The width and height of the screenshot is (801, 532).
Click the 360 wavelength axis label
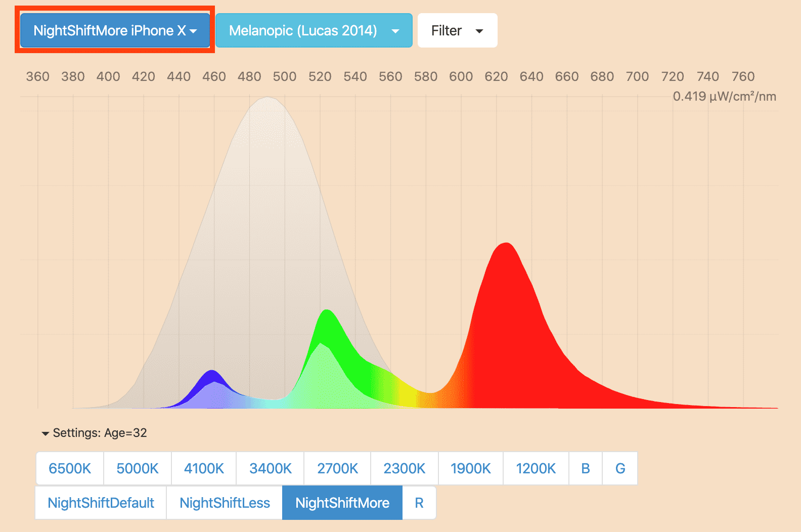tap(38, 76)
